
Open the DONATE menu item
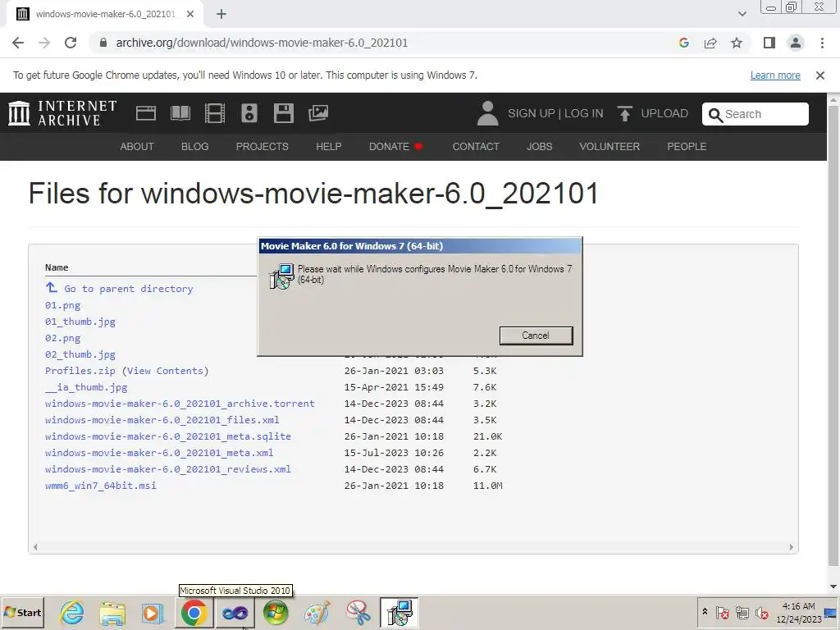395,146
